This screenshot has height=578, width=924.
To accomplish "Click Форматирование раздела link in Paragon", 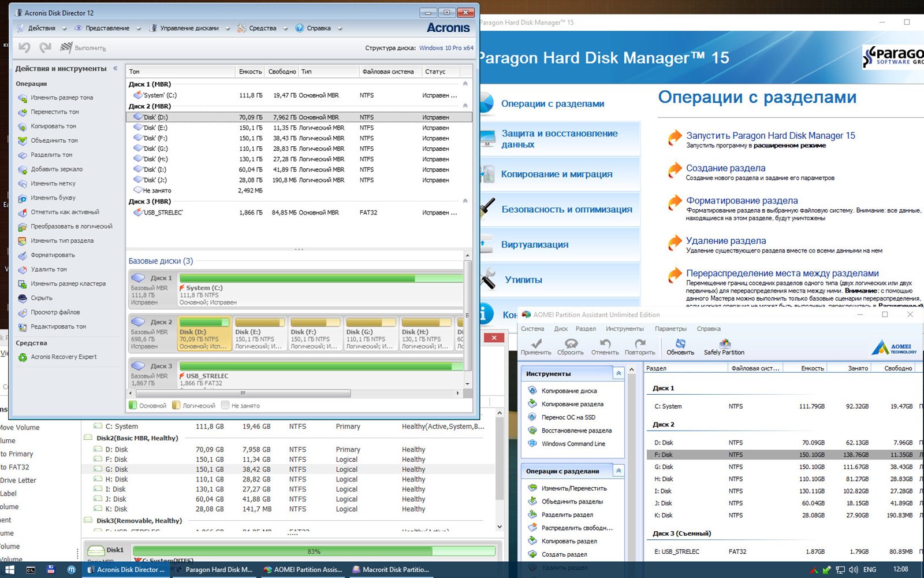I will click(742, 201).
